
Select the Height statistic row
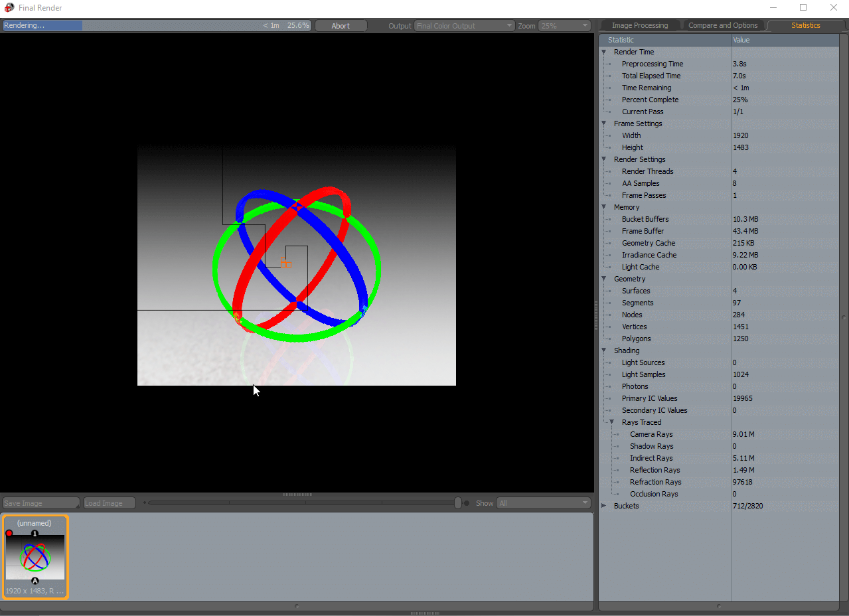coord(720,147)
